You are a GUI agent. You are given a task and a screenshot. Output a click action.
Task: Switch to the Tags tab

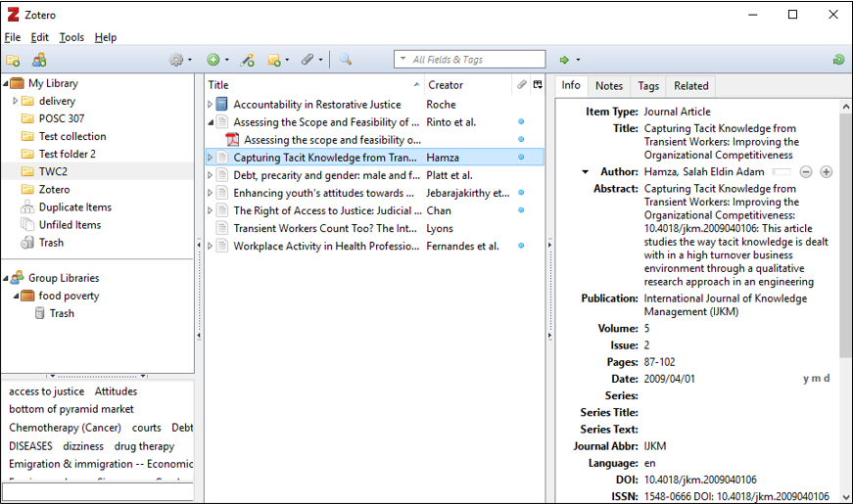pos(648,86)
